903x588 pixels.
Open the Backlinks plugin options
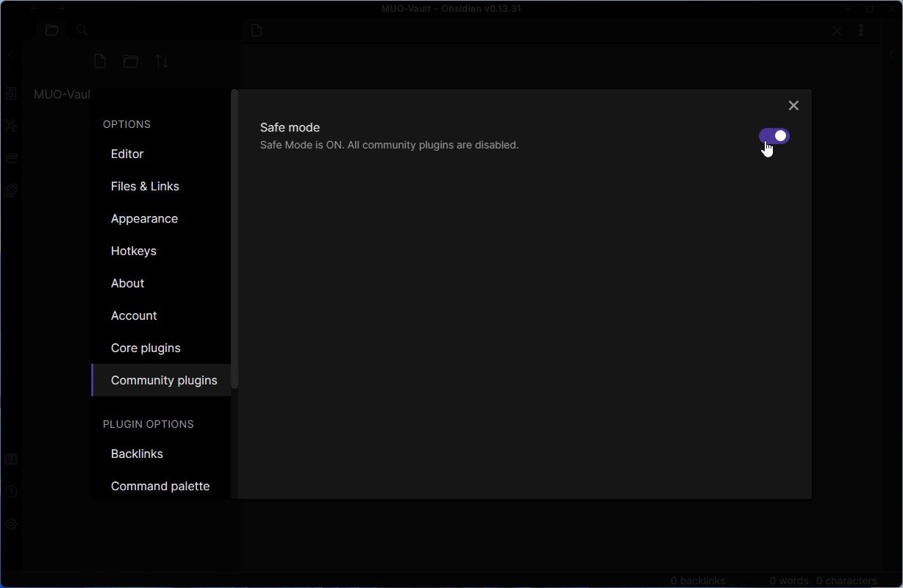[x=137, y=453]
